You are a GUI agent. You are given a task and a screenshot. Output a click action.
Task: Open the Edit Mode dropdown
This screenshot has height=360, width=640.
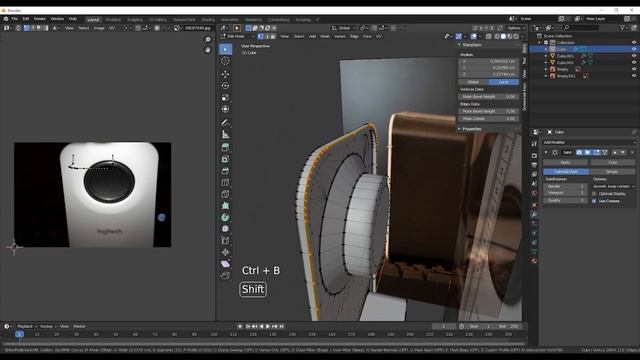click(x=239, y=36)
